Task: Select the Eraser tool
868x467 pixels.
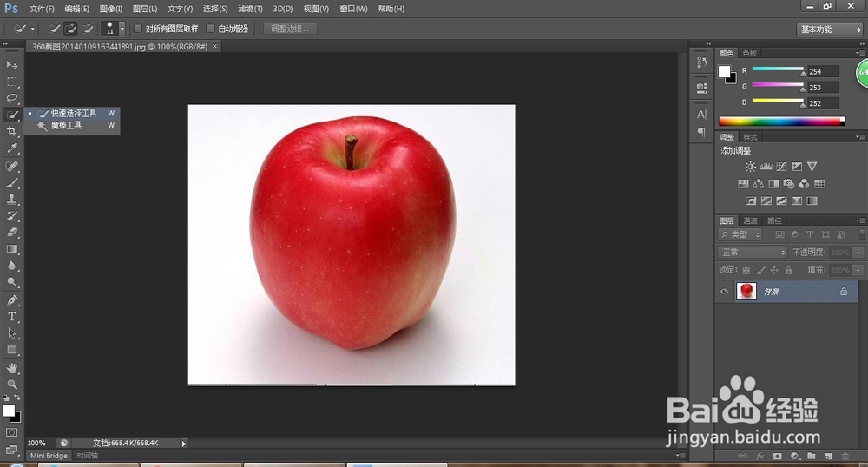Action: coord(11,233)
